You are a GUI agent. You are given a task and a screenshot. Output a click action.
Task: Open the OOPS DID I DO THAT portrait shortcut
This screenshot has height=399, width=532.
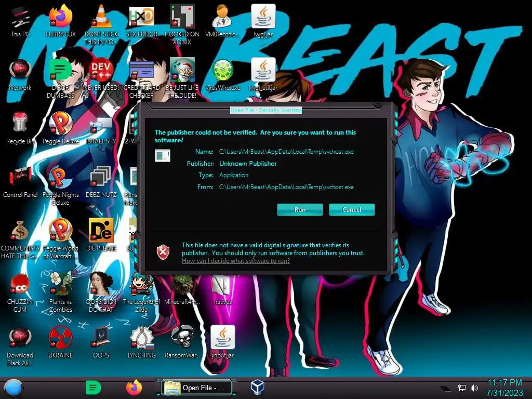[101, 292]
